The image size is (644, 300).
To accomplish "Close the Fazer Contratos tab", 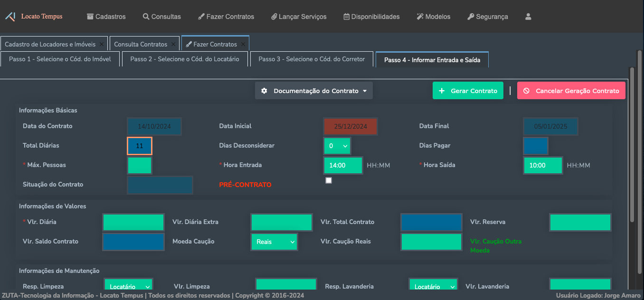I will click(x=243, y=44).
